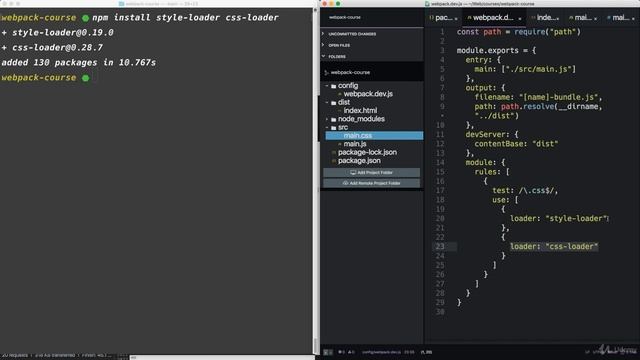
Task: Click the terminal window title folder icon
Action: click(x=121, y=4)
